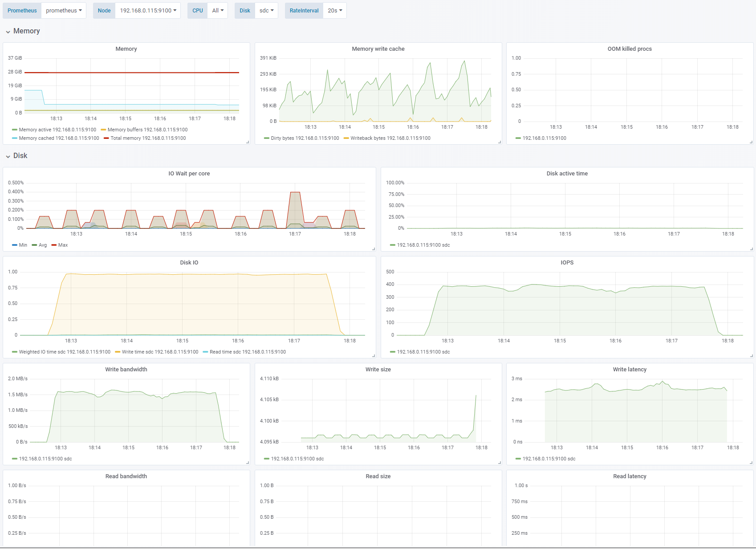Toggle the Write latency sdc legend series

pos(546,459)
